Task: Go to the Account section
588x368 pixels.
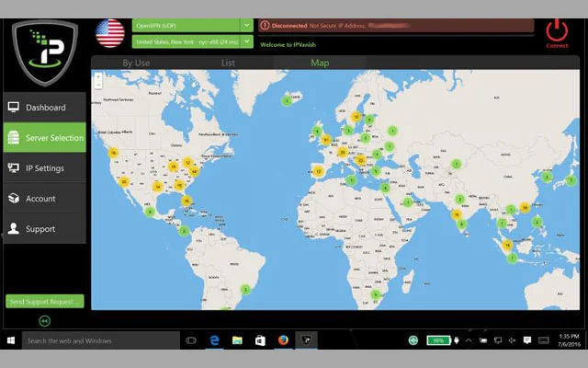Action: point(44,199)
